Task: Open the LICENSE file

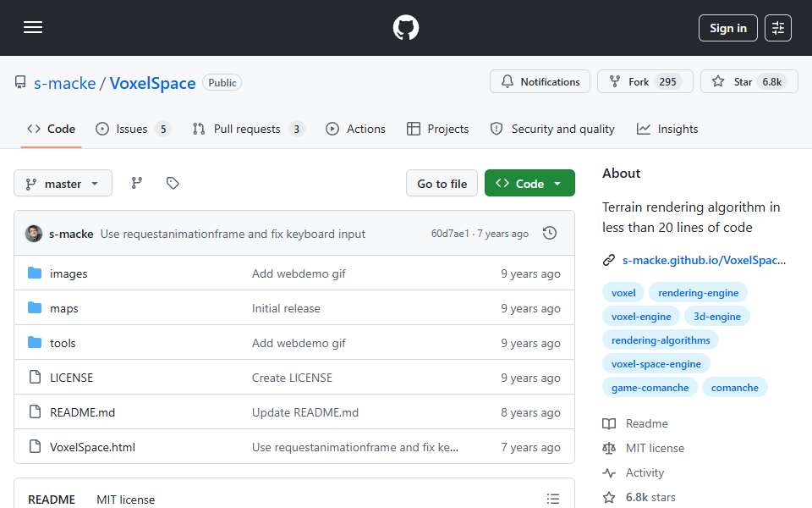Action: click(71, 378)
